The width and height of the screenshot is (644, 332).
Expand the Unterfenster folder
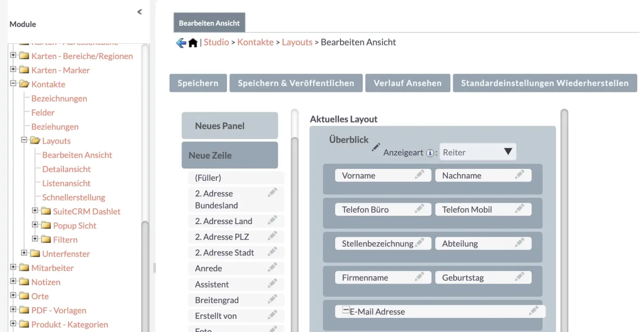24,253
